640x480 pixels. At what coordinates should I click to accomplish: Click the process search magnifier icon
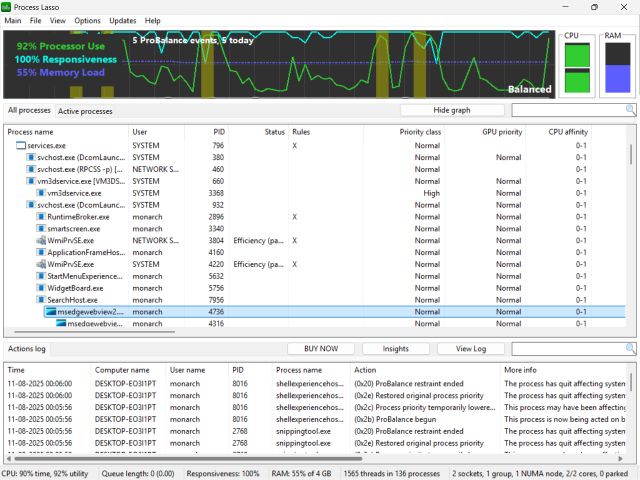click(631, 109)
